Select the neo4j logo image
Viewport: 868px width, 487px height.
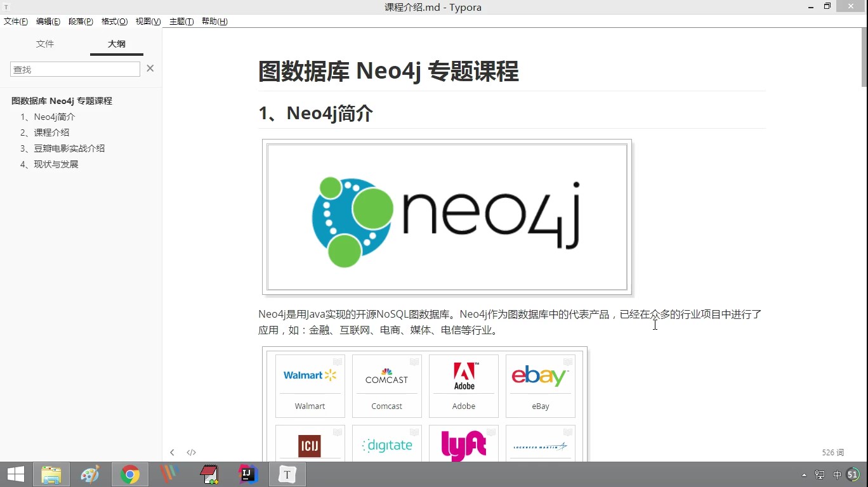[x=447, y=217]
